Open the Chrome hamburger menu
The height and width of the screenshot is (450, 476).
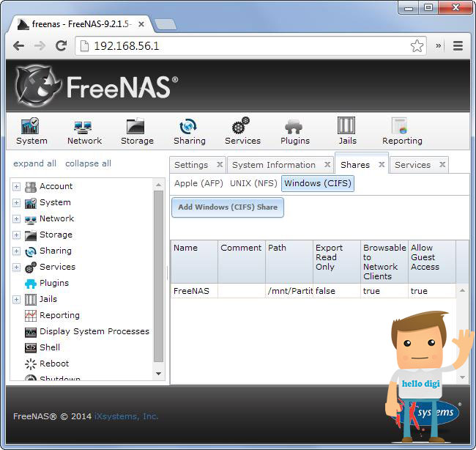(x=458, y=46)
